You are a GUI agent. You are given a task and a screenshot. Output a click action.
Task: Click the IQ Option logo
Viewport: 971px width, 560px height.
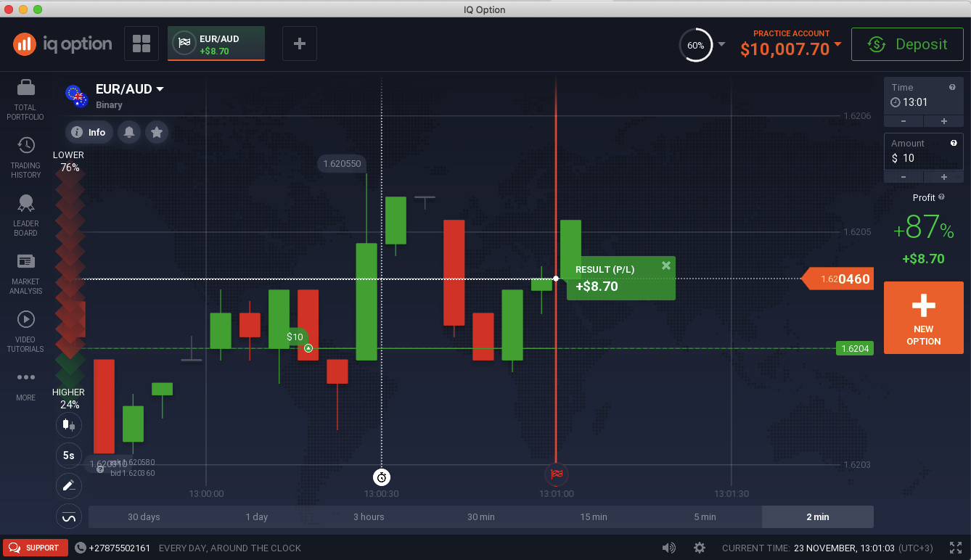[x=62, y=44]
